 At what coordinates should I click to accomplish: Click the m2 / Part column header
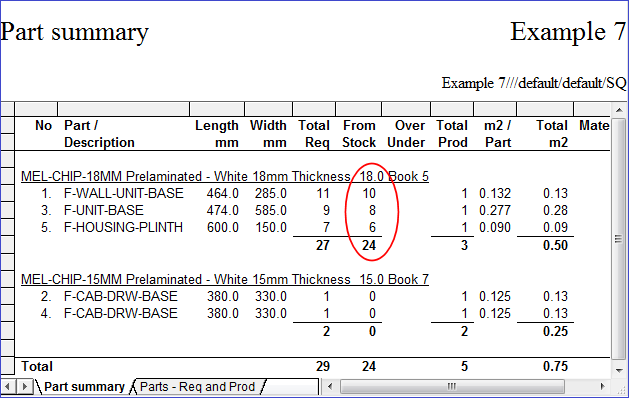pyautogui.click(x=497, y=134)
